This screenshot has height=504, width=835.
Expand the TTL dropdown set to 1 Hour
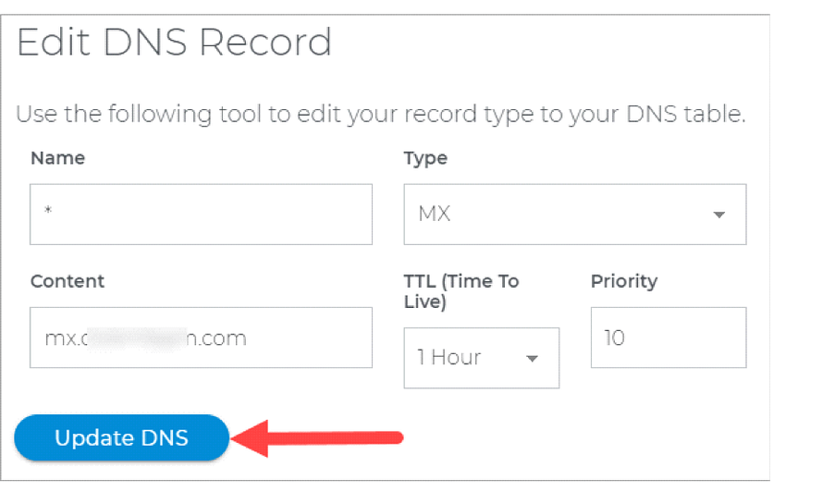[x=481, y=358]
